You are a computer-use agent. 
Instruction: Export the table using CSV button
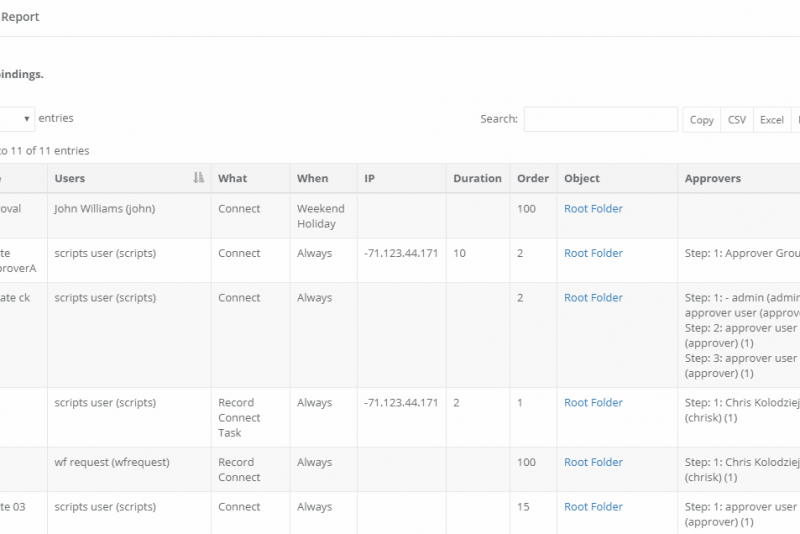pyautogui.click(x=736, y=120)
